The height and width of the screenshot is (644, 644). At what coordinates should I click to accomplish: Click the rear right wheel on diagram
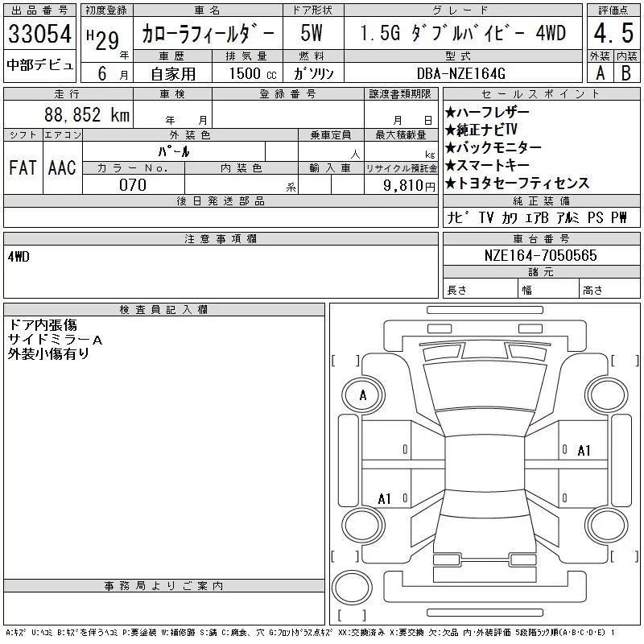607,526
